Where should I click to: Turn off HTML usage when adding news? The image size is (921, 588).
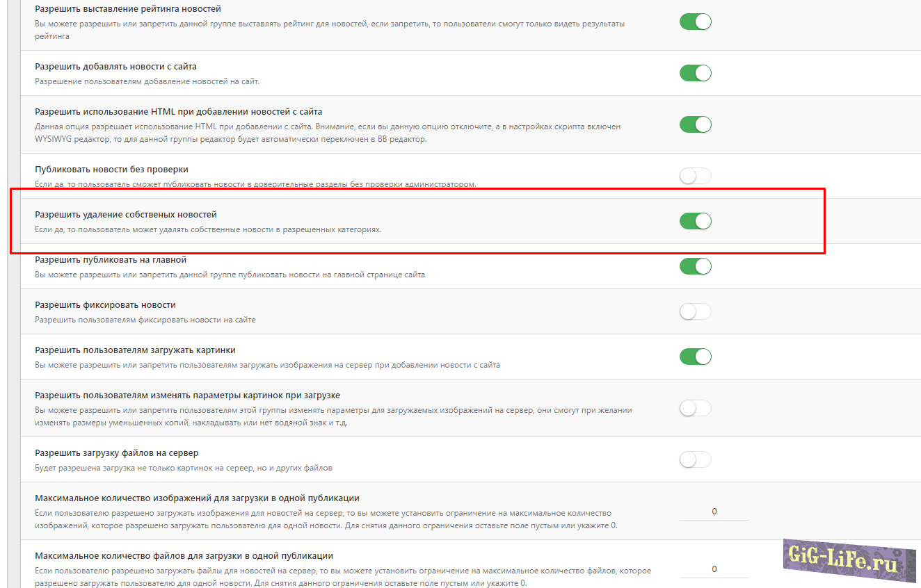tap(695, 124)
